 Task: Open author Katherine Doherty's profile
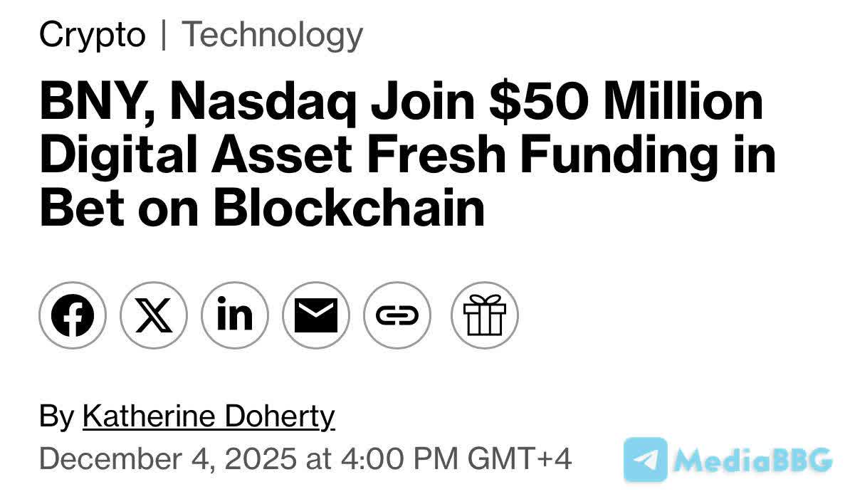(209, 416)
